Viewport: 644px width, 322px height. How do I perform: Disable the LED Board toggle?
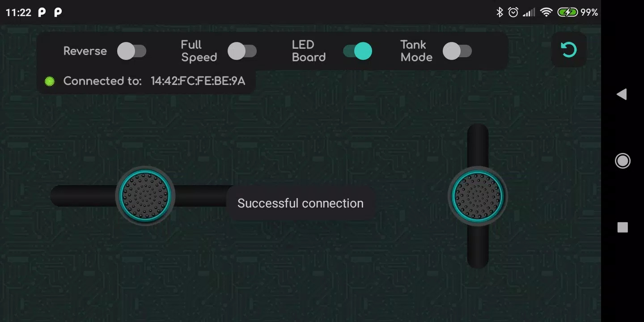click(357, 51)
